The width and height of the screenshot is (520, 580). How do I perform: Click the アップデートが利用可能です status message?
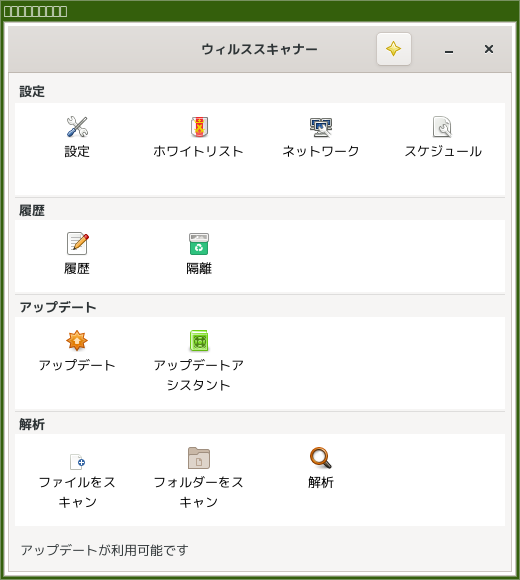[x=105, y=550]
